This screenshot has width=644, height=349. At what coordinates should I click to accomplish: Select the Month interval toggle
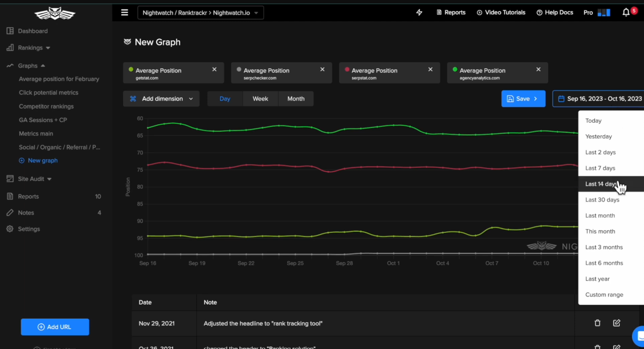296,98
